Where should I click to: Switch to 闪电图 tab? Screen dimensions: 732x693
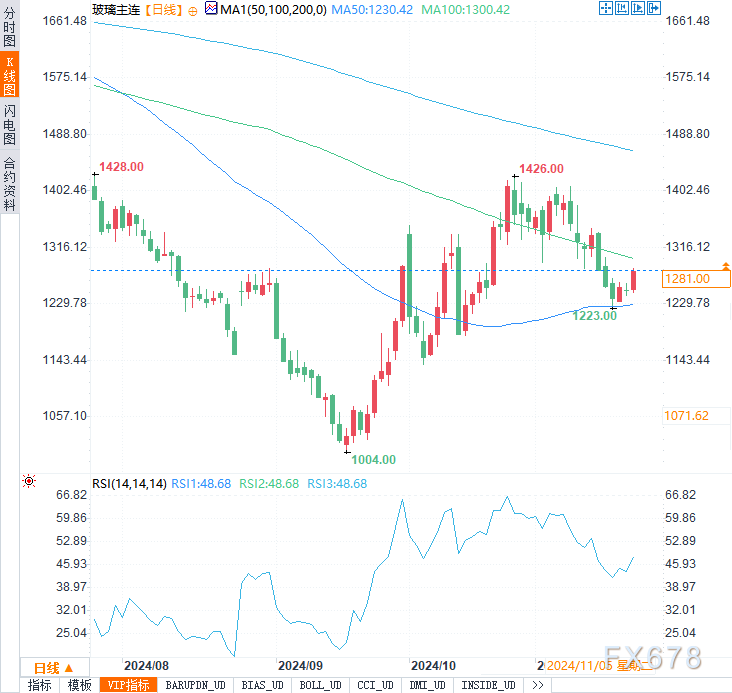pos(10,123)
